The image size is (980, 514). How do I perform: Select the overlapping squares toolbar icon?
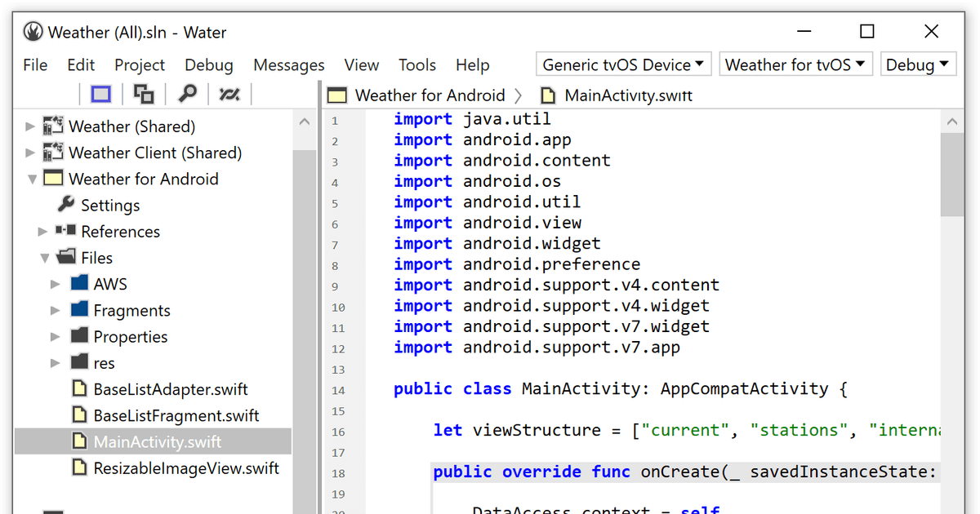click(x=143, y=94)
